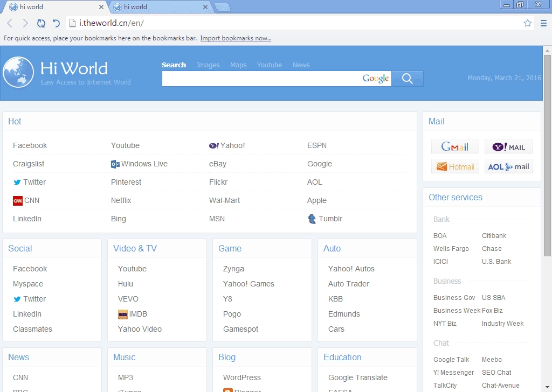Open Craigslist link
Viewport: 552px width, 392px height.
29,164
